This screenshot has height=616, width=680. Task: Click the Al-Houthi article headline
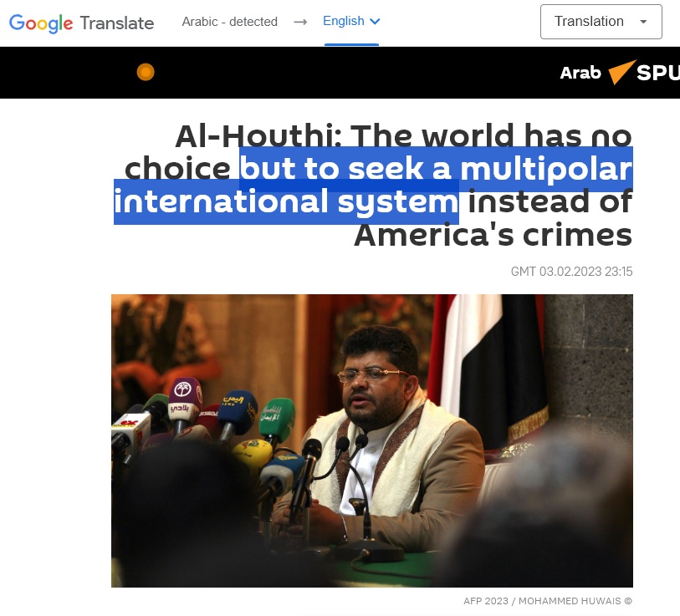tap(373, 185)
